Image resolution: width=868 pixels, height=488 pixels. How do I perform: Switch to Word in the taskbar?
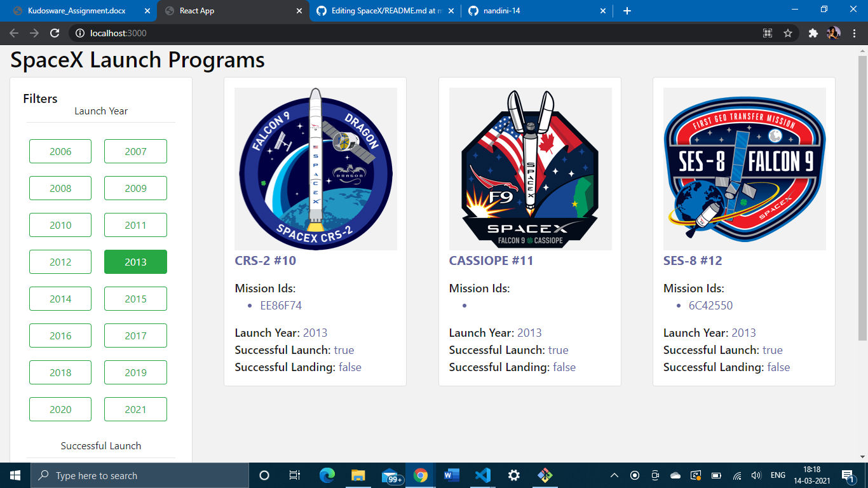pyautogui.click(x=452, y=475)
